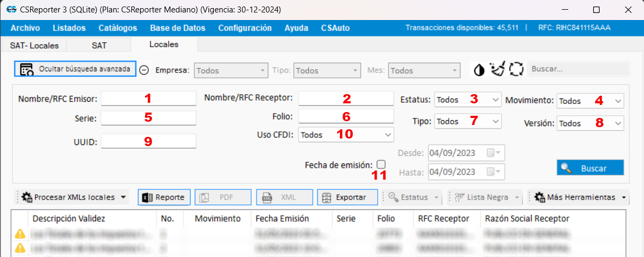Click the Reporte Excel button
The height and width of the screenshot is (257, 644).
tap(164, 197)
